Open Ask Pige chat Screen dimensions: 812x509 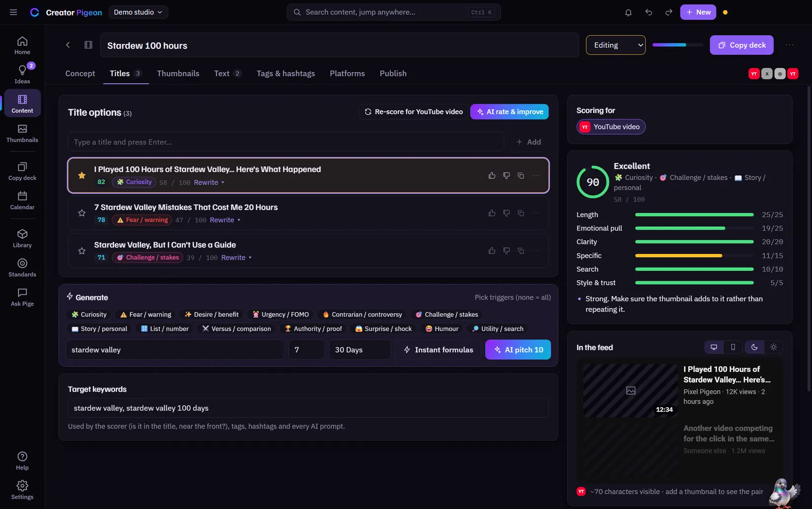pyautogui.click(x=22, y=297)
